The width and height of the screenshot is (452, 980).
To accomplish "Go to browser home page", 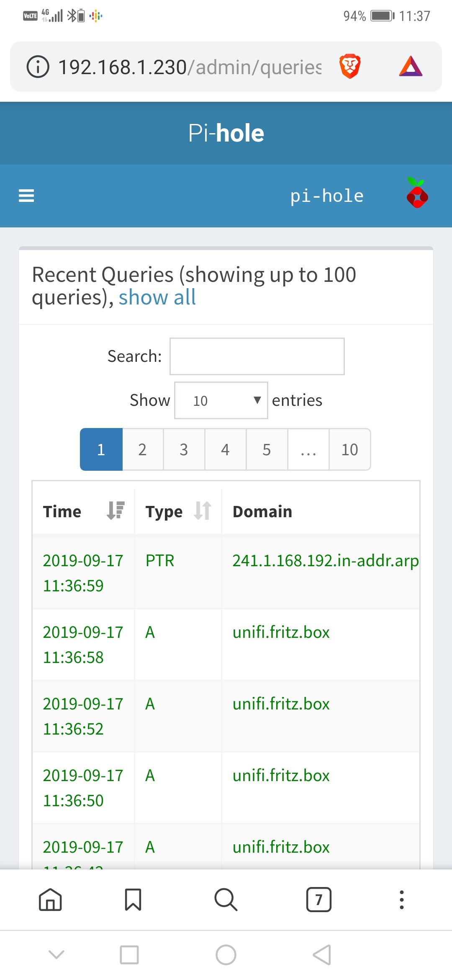I will [x=50, y=900].
